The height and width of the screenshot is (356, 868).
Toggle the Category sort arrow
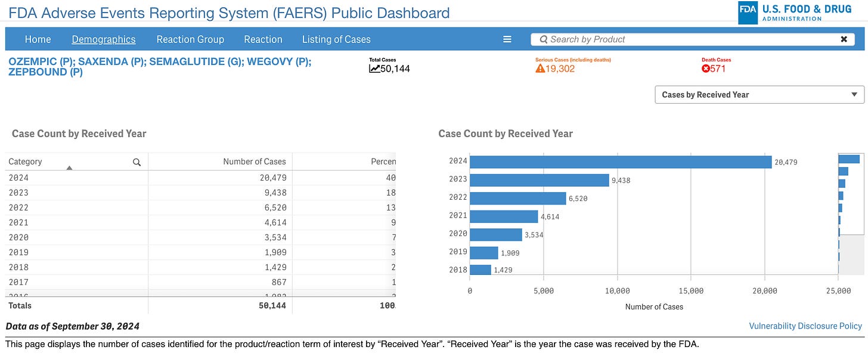(69, 168)
